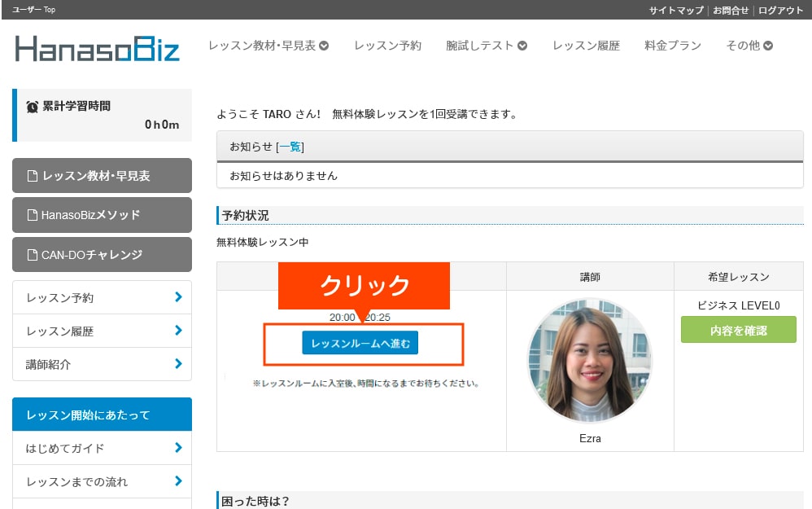
Task: Click the サイトマップ link
Action: pyautogui.click(x=676, y=10)
